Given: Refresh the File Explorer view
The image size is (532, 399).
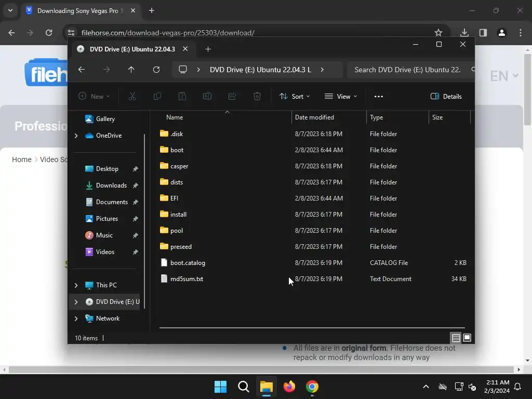Looking at the screenshot, I should [156, 70].
